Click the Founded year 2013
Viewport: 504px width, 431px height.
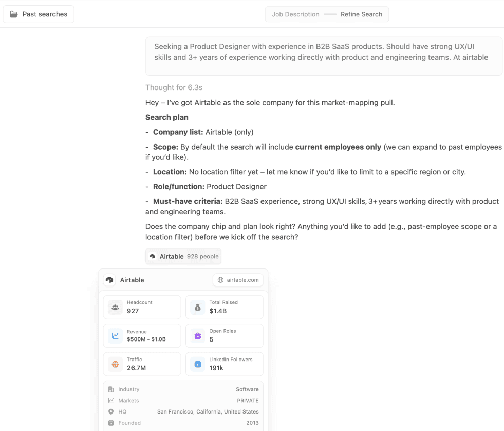pos(252,423)
